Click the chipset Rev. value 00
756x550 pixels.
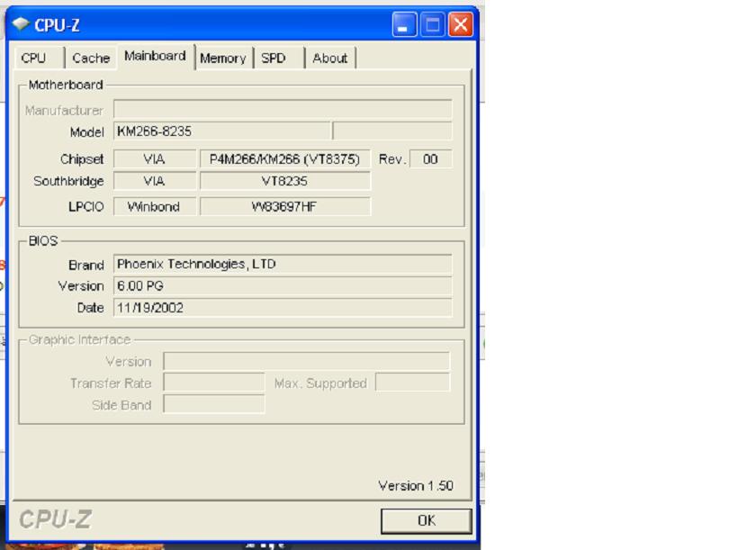pos(430,159)
